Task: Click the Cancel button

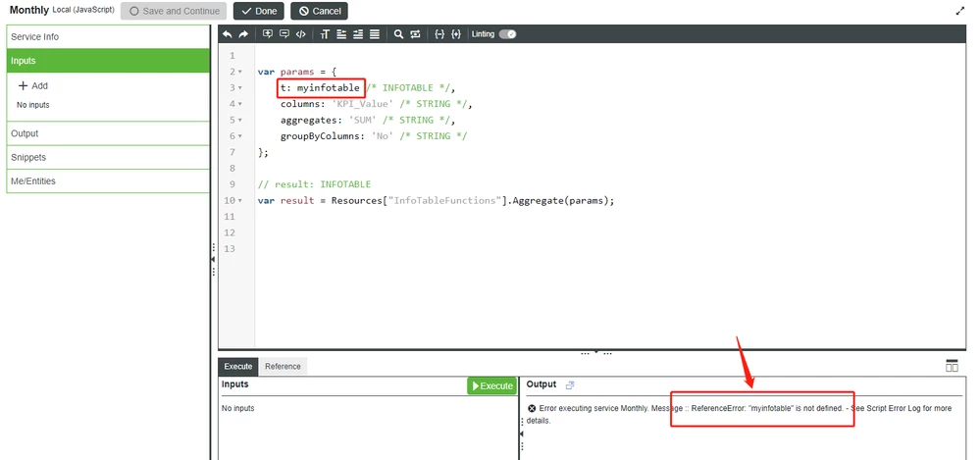Action: [320, 11]
